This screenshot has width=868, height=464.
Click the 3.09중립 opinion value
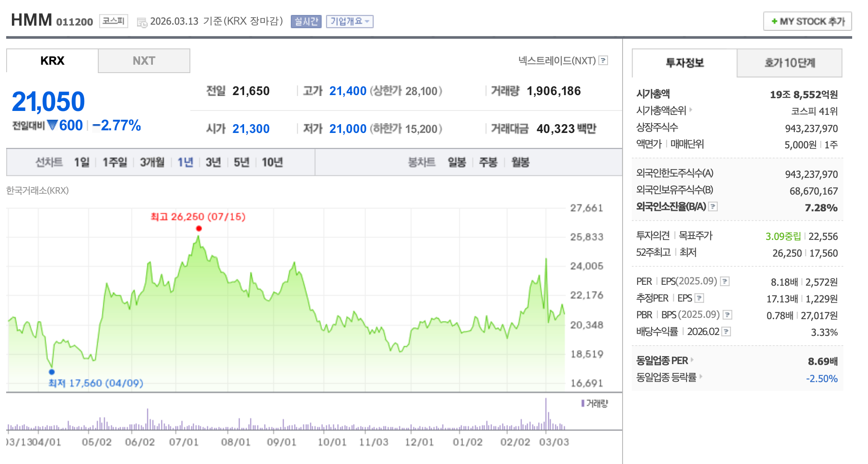pos(783,236)
